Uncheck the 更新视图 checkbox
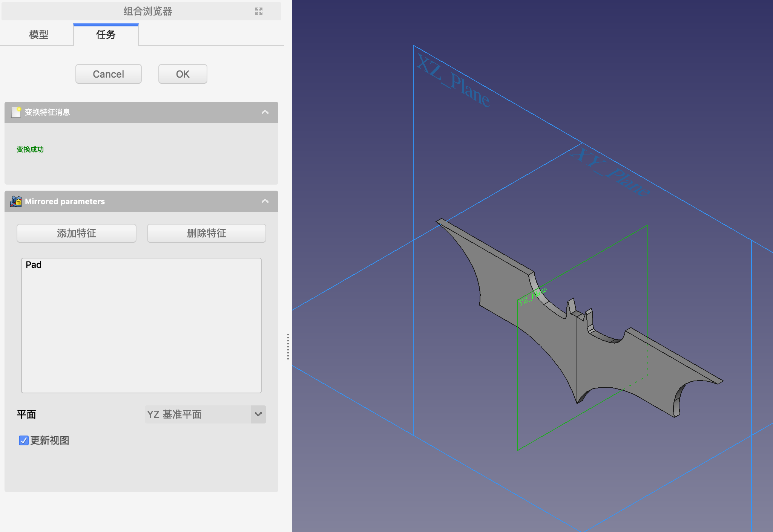The width and height of the screenshot is (773, 532). coord(24,440)
